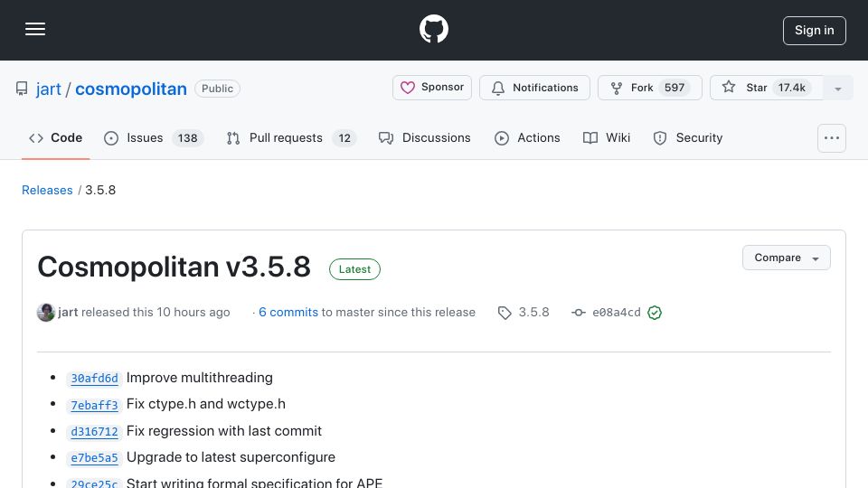Click the Pull requests count 12
The image size is (868, 488).
(344, 138)
